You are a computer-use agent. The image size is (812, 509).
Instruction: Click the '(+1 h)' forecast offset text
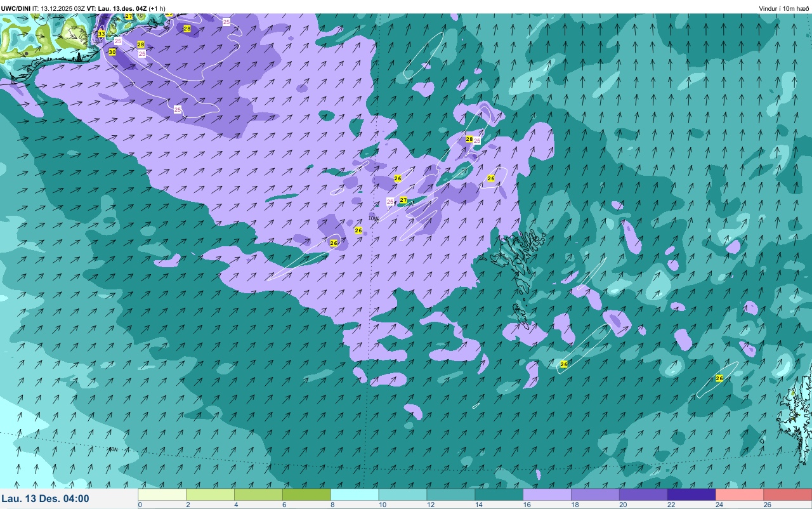coord(157,8)
